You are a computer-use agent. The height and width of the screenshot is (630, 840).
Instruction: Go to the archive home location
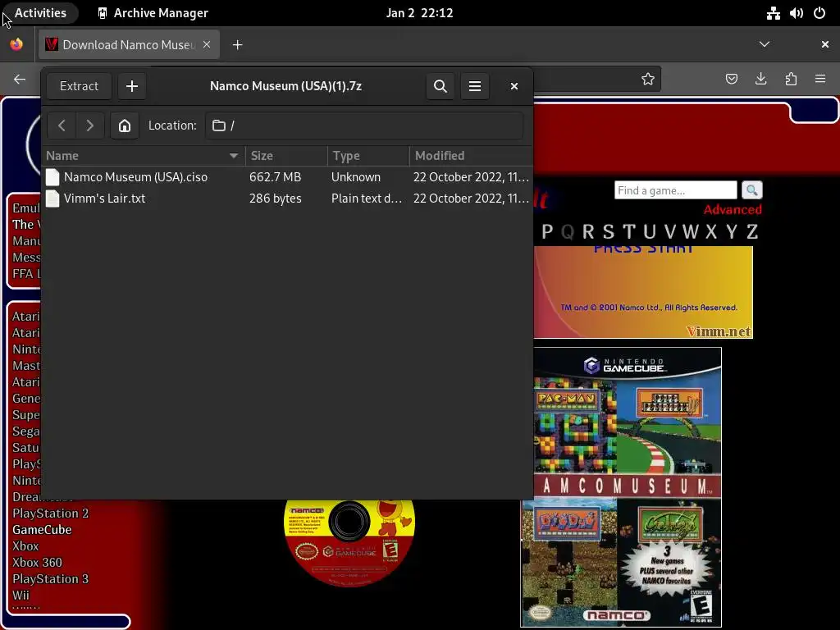tap(125, 126)
